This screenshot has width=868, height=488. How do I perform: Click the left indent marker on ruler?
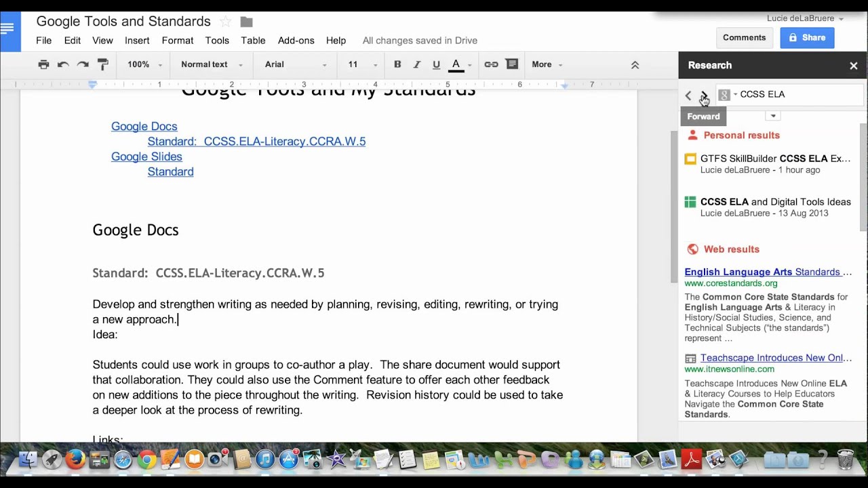coord(93,85)
